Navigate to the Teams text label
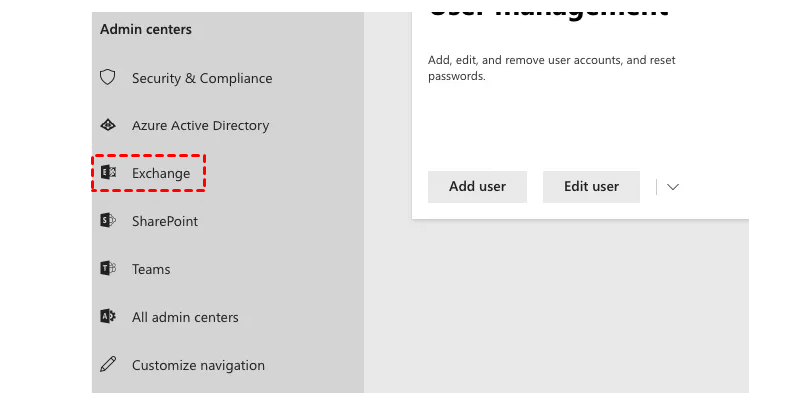The width and height of the screenshot is (800, 400). point(151,269)
